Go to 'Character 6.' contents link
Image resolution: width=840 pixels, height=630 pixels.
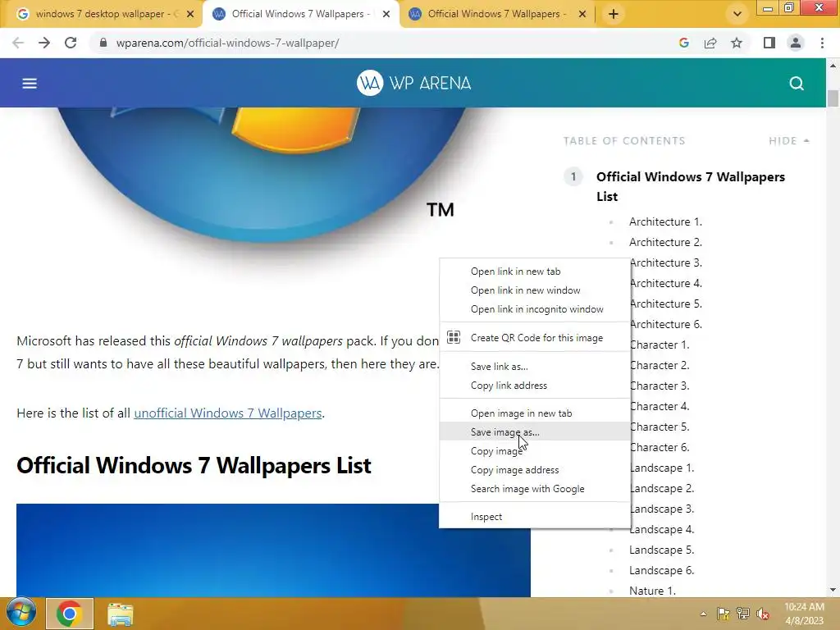[660, 447]
